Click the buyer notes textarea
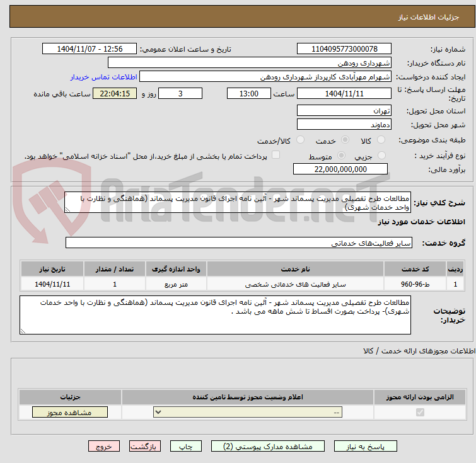This screenshot has width=476, height=463. click(x=215, y=315)
